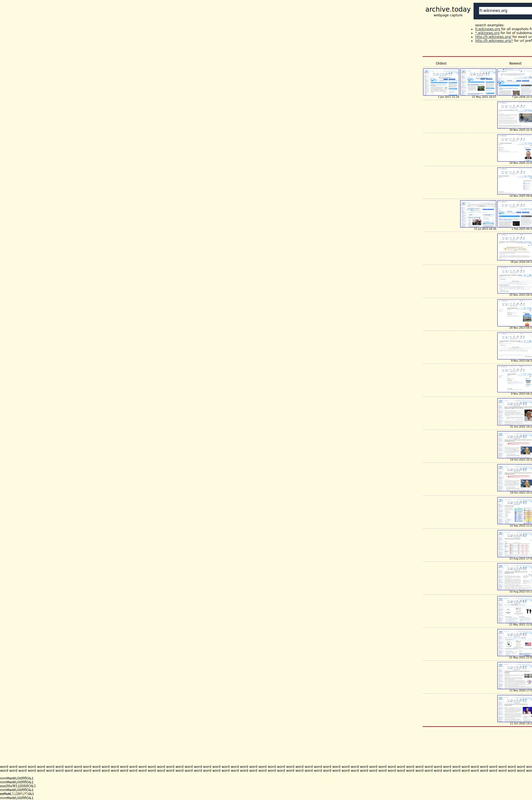Open the http://fr.wikinews.org/* url prefix link
Screen dimensions: 532x800
pos(494,41)
